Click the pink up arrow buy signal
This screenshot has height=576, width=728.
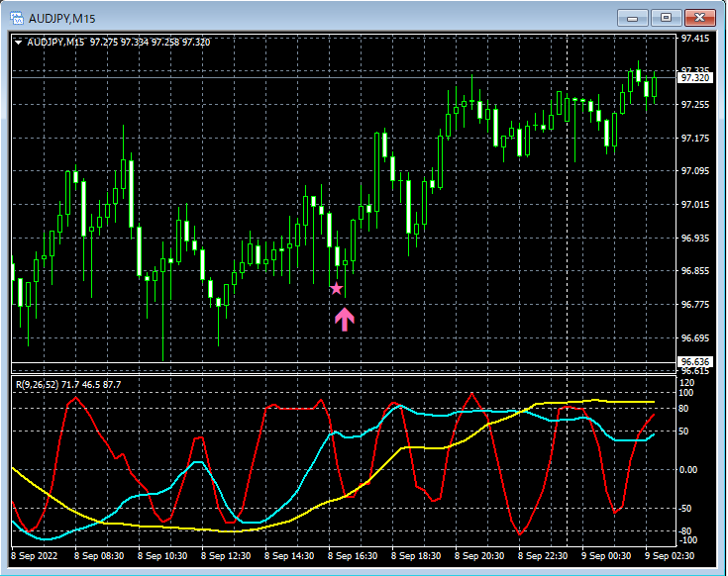(345, 319)
